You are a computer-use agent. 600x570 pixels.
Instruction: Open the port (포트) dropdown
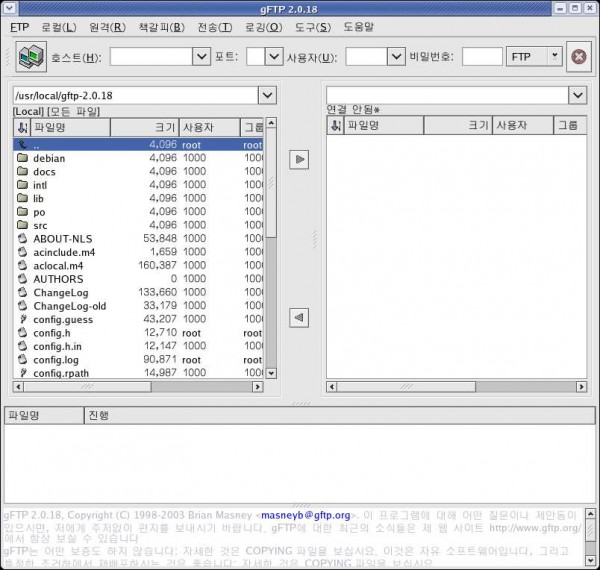click(x=274, y=57)
